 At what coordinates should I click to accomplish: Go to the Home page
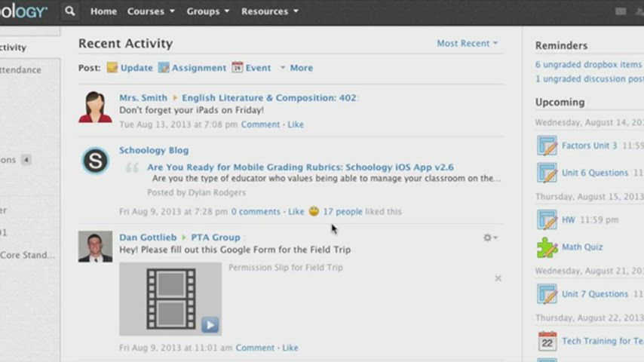[103, 11]
